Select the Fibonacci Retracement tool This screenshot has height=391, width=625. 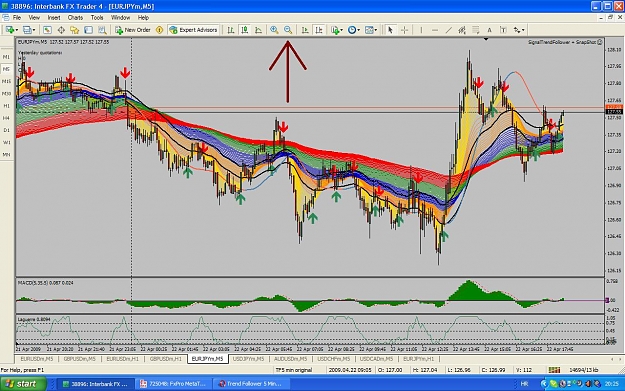click(476, 30)
